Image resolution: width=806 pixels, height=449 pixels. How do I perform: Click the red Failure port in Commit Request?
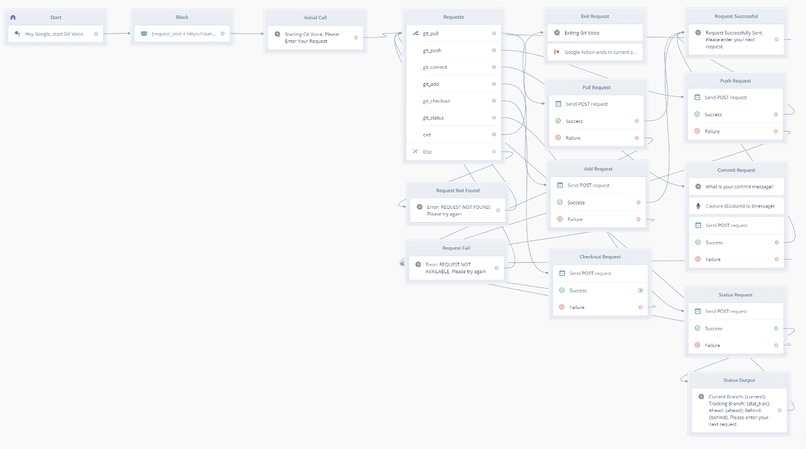click(776, 259)
